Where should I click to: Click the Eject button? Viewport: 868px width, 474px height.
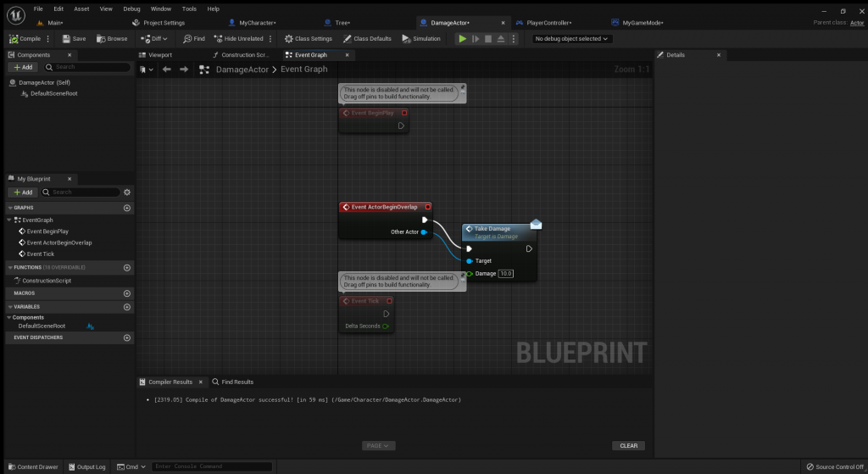pyautogui.click(x=500, y=39)
